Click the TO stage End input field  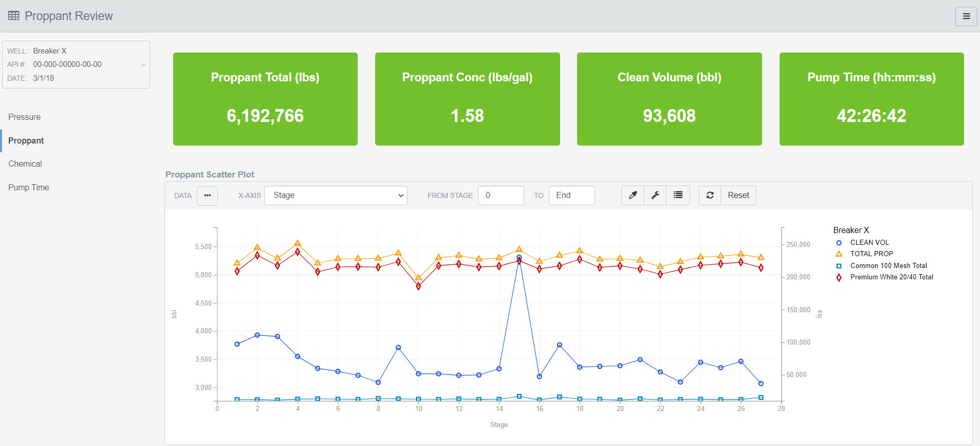coord(571,195)
